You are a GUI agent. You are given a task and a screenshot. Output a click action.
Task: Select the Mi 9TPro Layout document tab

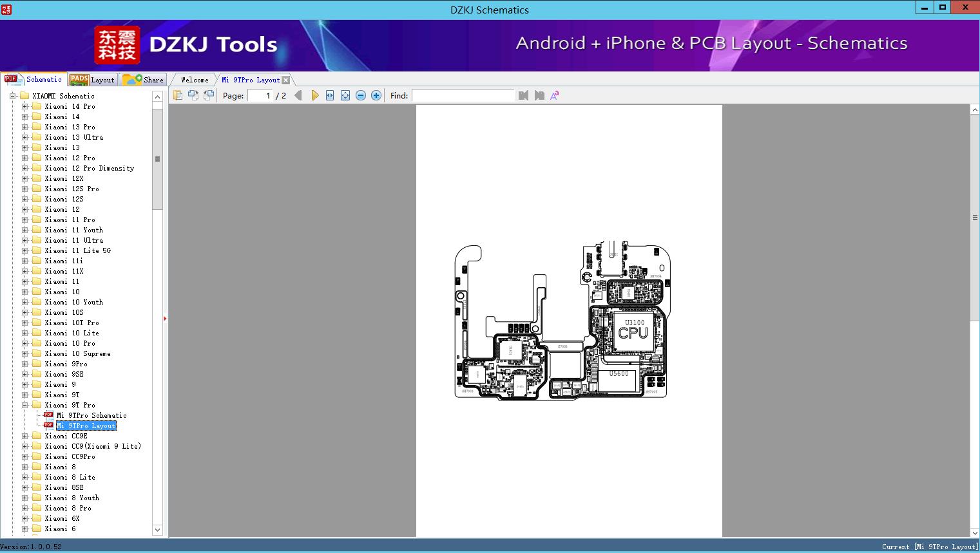(x=251, y=80)
